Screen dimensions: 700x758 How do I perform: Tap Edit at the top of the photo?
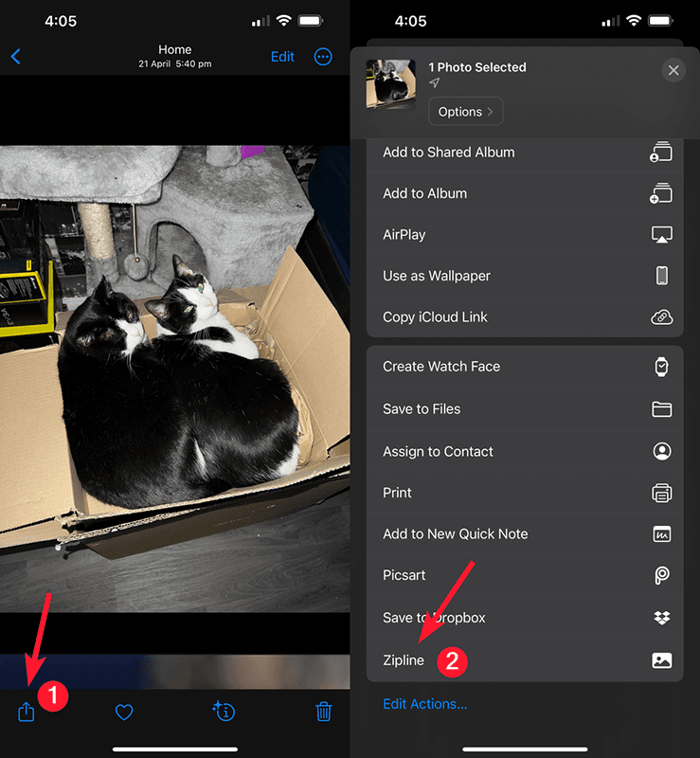pyautogui.click(x=282, y=57)
